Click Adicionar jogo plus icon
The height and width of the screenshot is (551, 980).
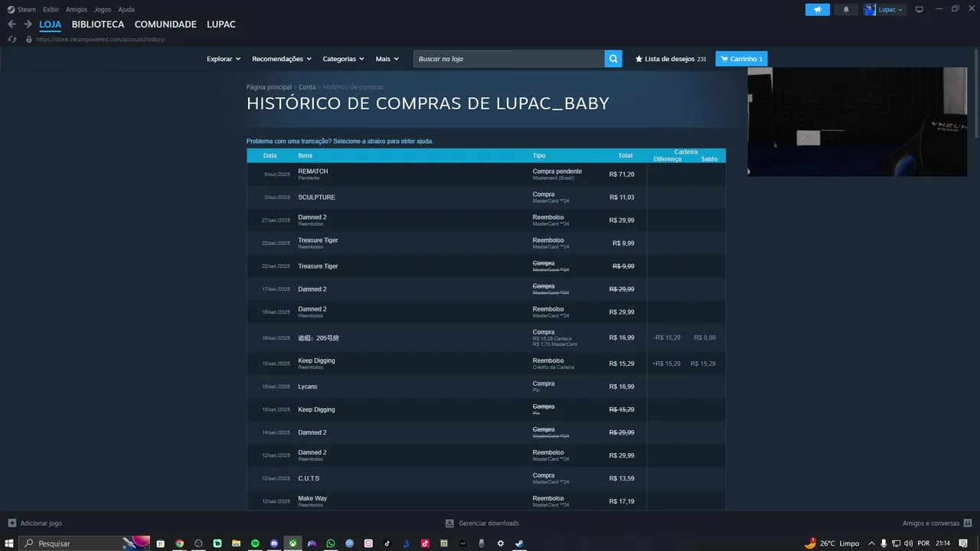coord(12,523)
